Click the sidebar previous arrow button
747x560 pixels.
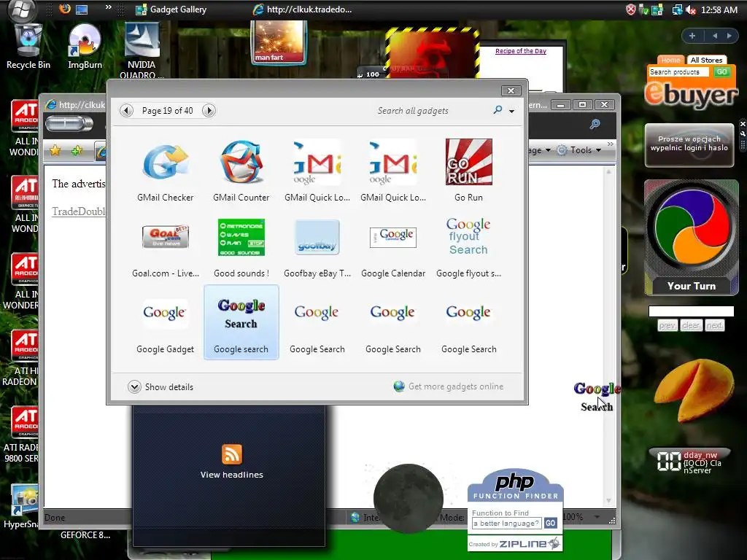[715, 36]
